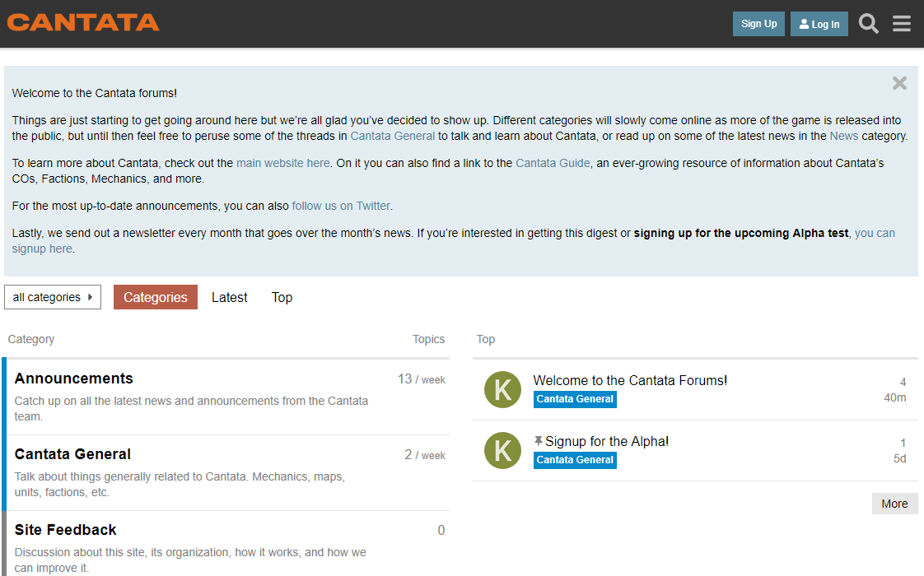Click the Category column header
The image size is (924, 576).
tap(31, 339)
